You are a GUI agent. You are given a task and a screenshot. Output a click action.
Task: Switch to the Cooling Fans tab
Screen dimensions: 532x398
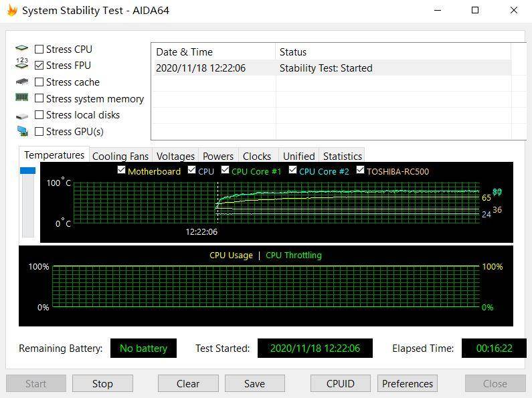[x=120, y=157]
